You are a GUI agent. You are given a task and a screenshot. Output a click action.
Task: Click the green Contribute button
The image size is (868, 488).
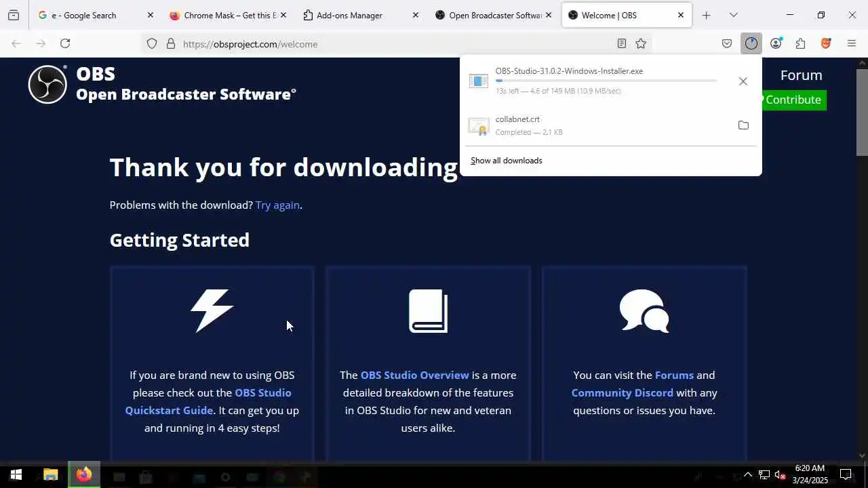[x=793, y=100]
